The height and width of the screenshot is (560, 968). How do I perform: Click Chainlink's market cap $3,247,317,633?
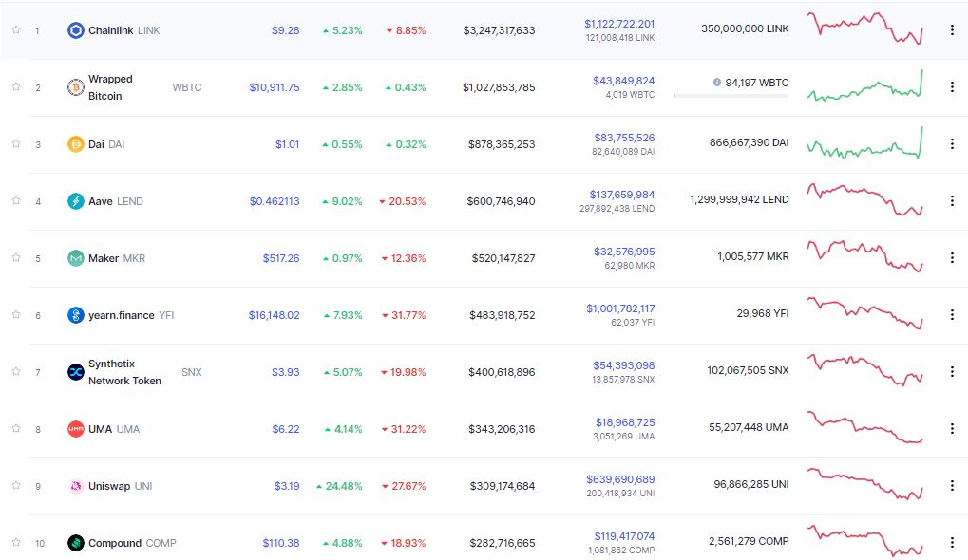point(499,30)
